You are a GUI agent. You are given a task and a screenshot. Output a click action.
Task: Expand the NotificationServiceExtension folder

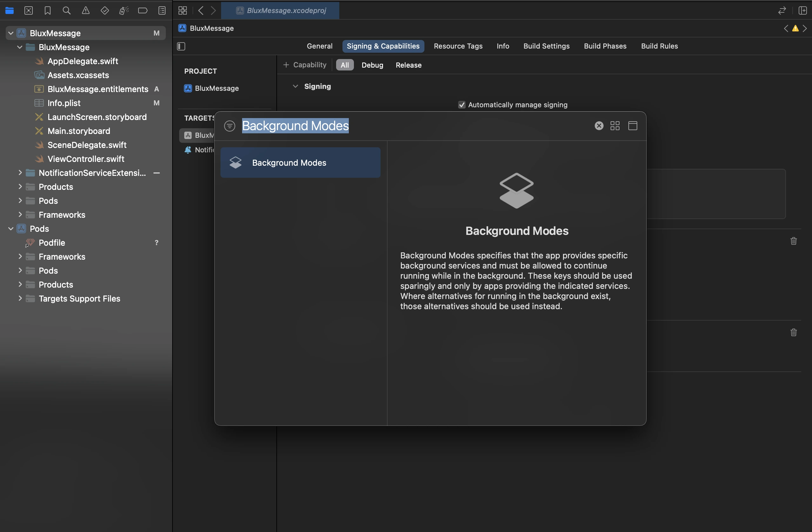pos(20,173)
